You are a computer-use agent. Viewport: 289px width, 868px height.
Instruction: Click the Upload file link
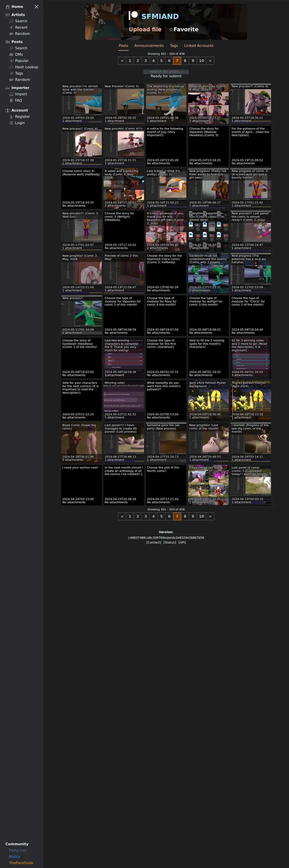point(145,30)
